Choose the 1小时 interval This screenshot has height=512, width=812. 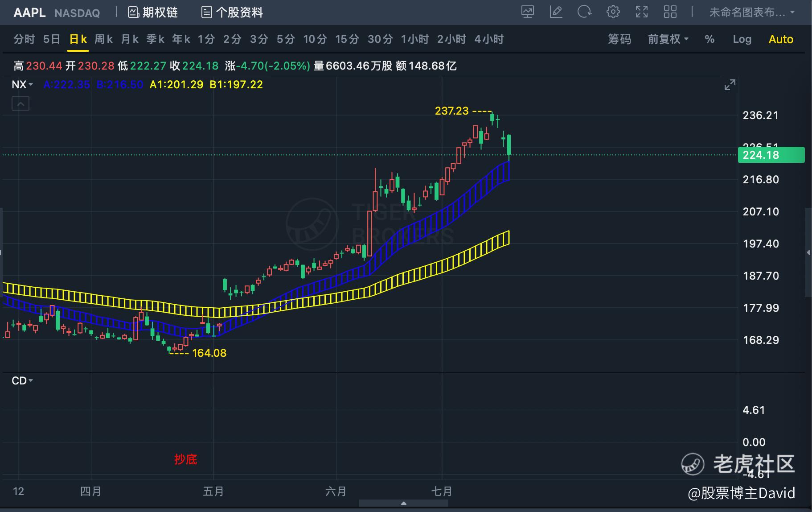[x=415, y=39]
